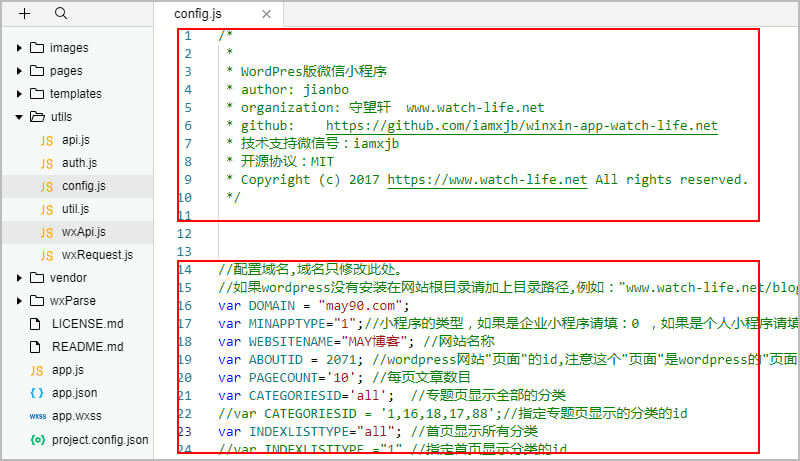Open README.md from the file tree
800x461 pixels.
click(x=87, y=347)
